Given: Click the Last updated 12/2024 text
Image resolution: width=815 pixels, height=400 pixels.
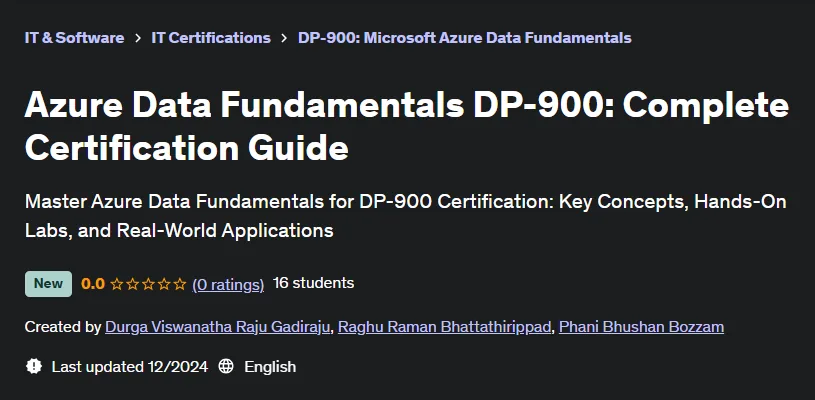Looking at the screenshot, I should pyautogui.click(x=130, y=367).
